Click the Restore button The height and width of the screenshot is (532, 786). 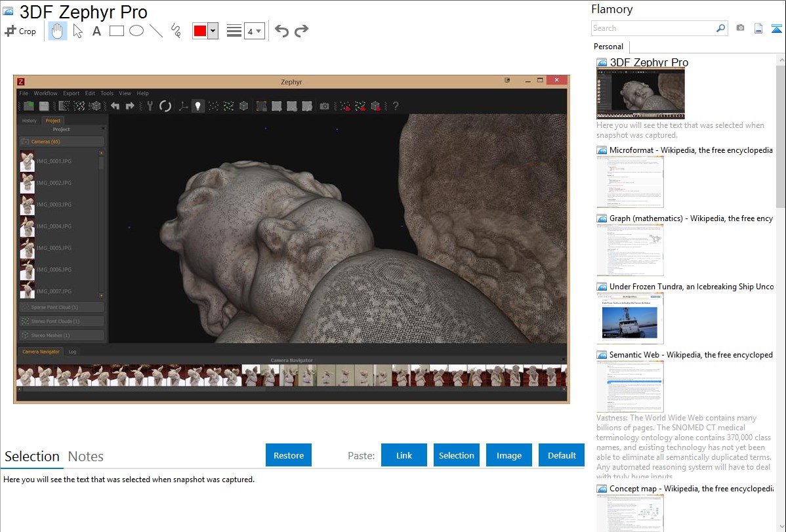tap(289, 455)
